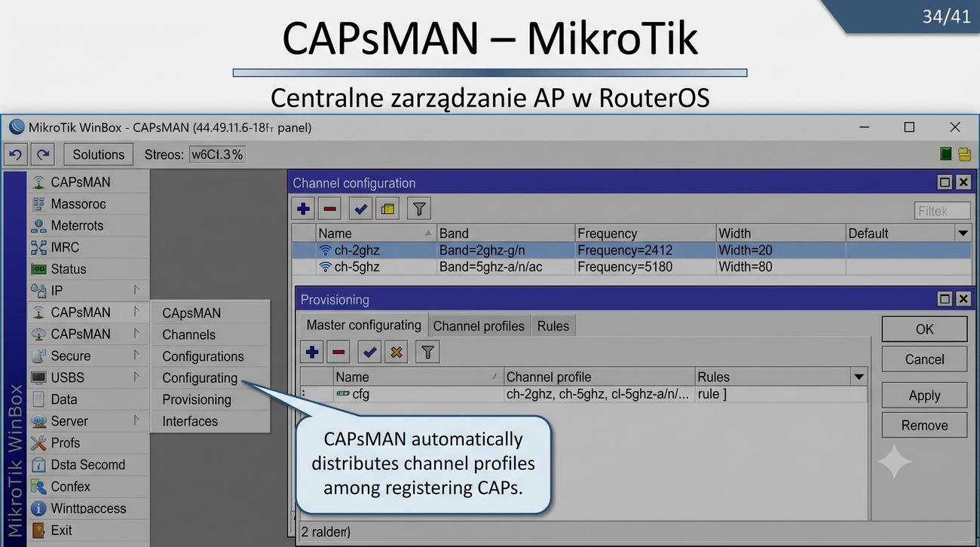This screenshot has height=547, width=980.
Task: Click the Band column header
Action: coord(505,234)
